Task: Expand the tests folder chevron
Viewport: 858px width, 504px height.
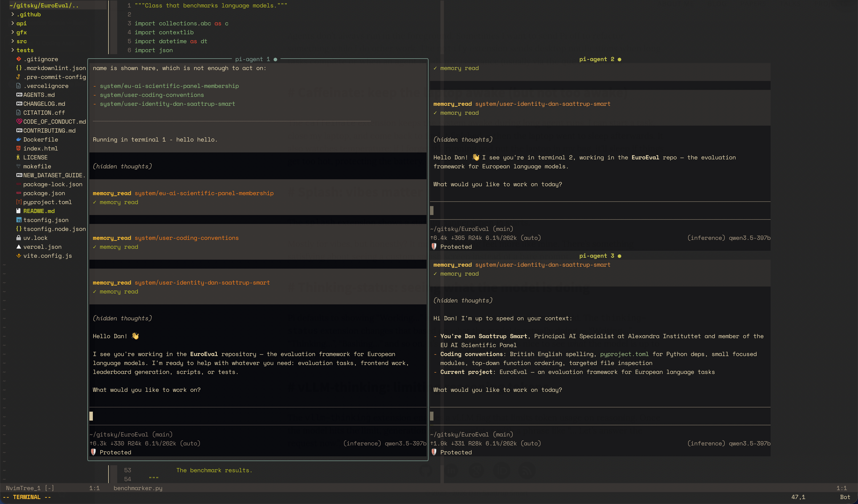Action: click(13, 50)
